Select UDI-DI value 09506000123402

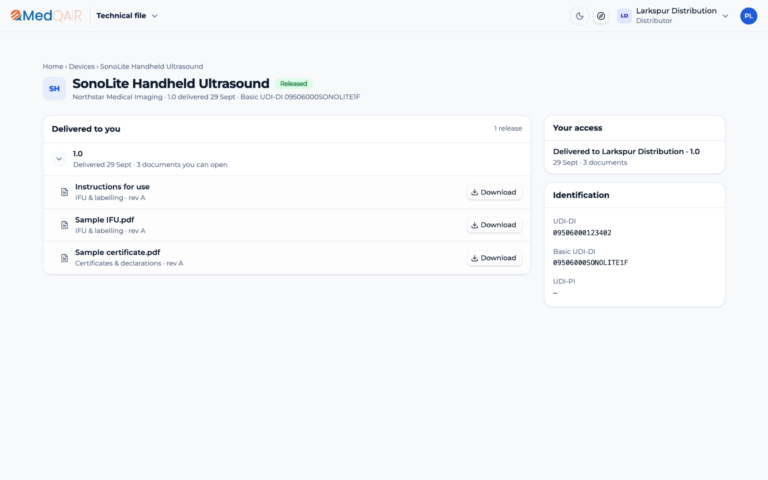(582, 233)
